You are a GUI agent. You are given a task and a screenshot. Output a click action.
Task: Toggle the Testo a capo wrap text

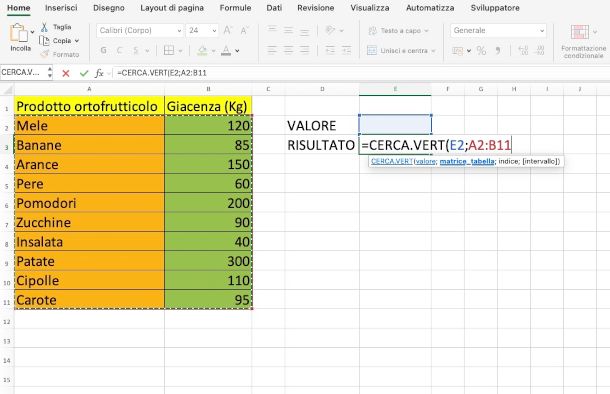tap(394, 30)
